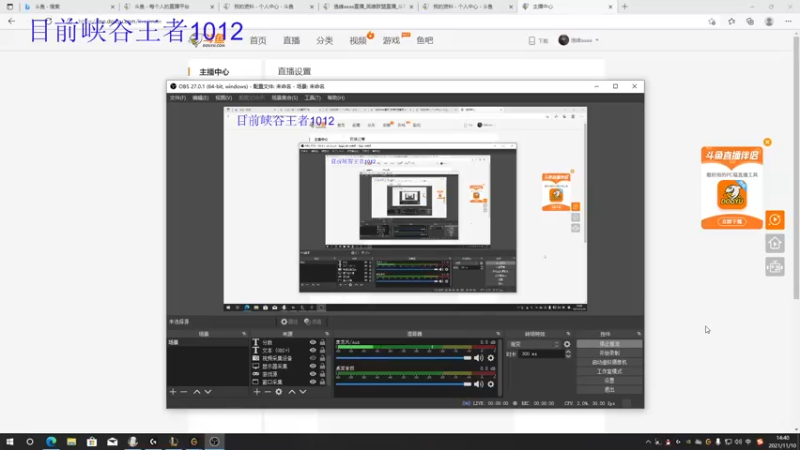Open the 视图(V) menu in OBS
This screenshot has height=450, width=800.
223,97
